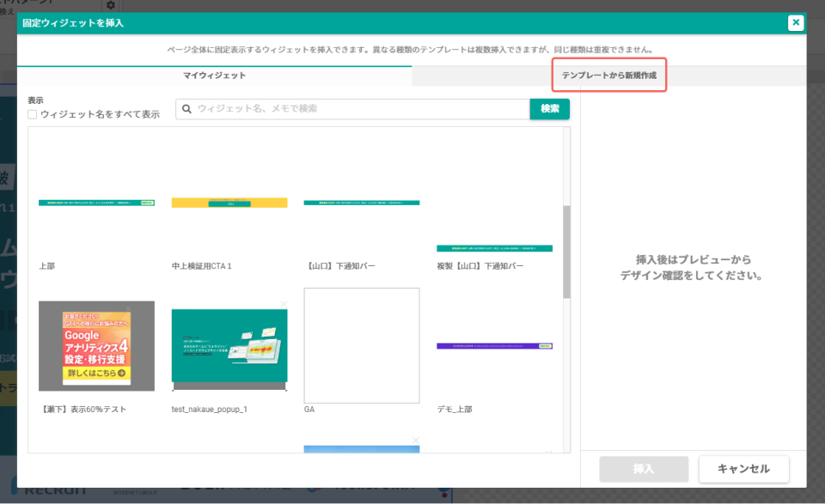Select the 【瀬下】表示60%テスト popup thumbnail
The width and height of the screenshot is (825, 504).
pyautogui.click(x=97, y=346)
